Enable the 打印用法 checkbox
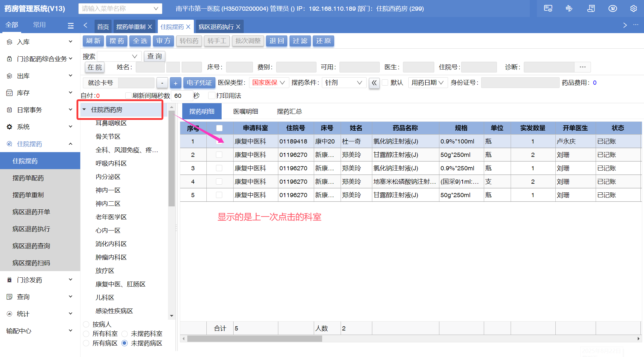Image resolution: width=644 pixels, height=357 pixels. point(211,95)
